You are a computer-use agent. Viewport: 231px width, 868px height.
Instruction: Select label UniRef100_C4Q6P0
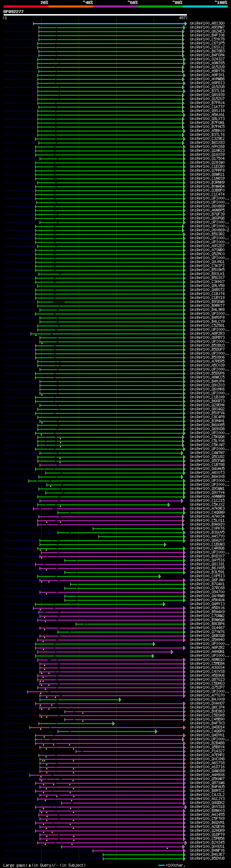(207, 731)
